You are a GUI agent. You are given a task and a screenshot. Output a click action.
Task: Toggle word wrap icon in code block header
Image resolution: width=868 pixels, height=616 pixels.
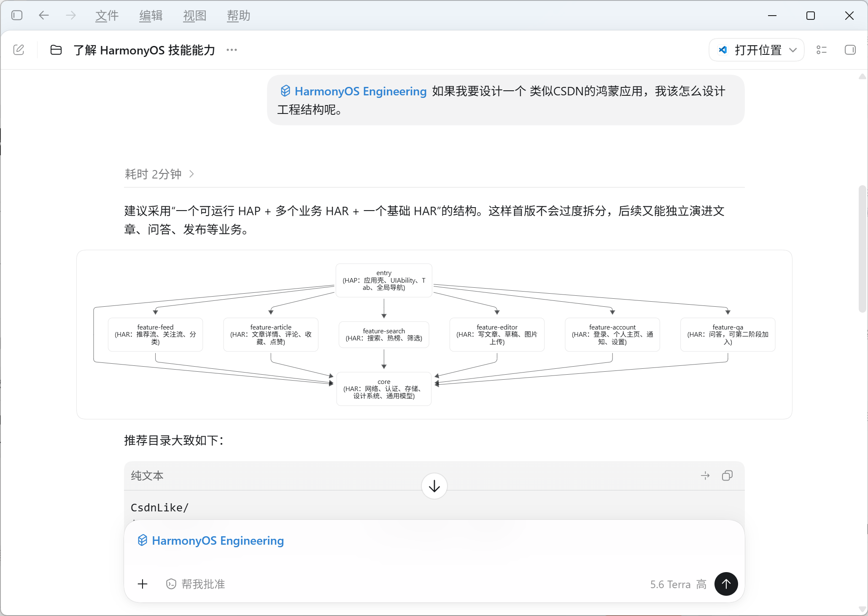705,476
